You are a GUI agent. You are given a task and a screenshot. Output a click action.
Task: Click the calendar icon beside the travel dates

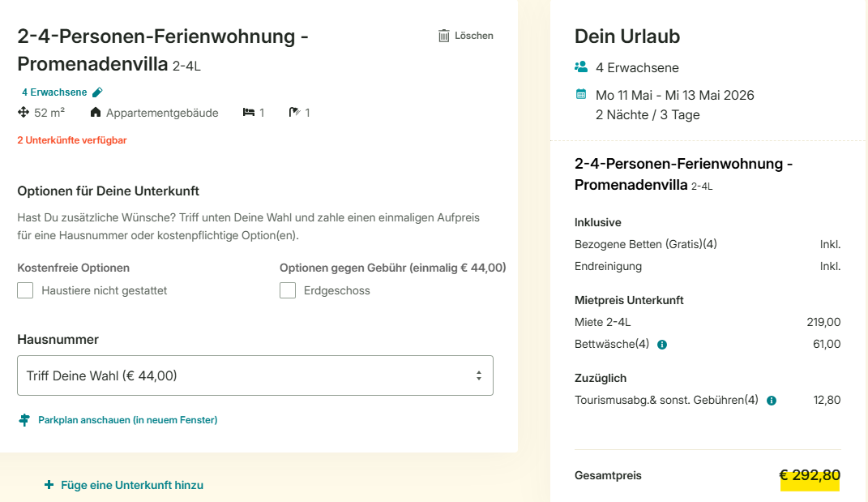point(580,94)
